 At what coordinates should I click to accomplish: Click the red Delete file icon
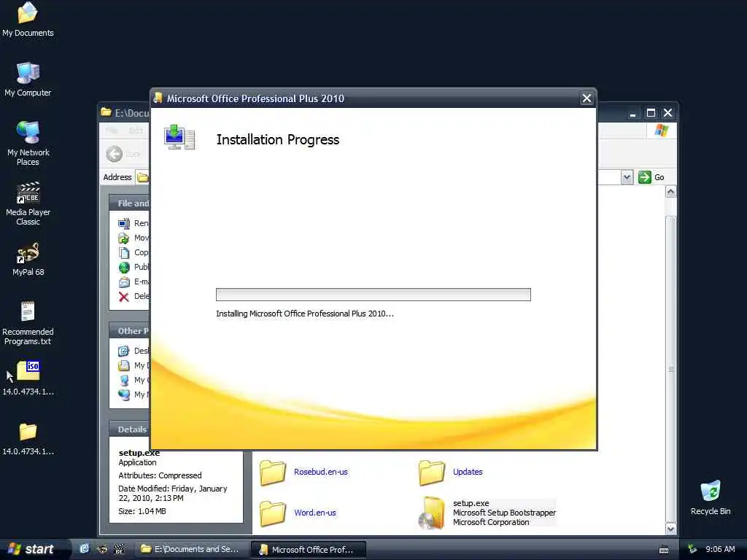point(124,297)
